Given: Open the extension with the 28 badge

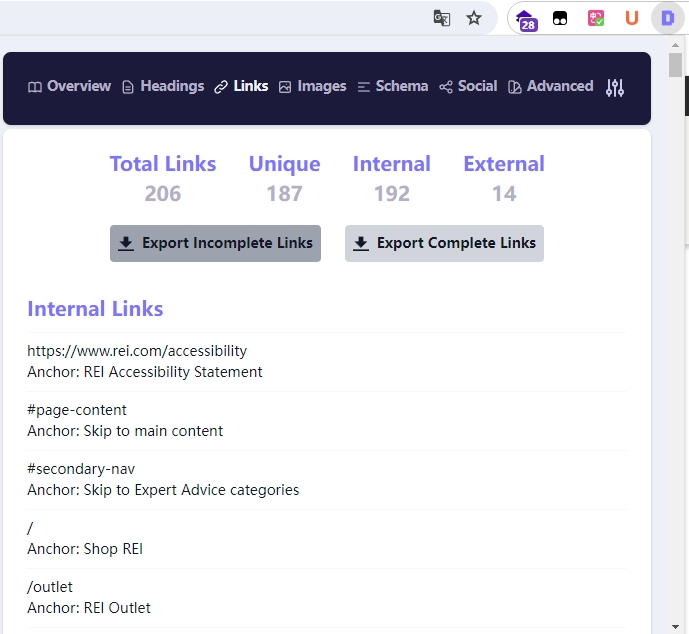Looking at the screenshot, I should pyautogui.click(x=527, y=20).
